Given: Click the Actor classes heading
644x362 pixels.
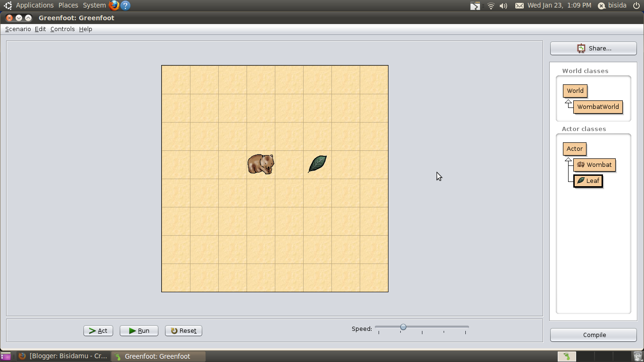Looking at the screenshot, I should [584, 129].
